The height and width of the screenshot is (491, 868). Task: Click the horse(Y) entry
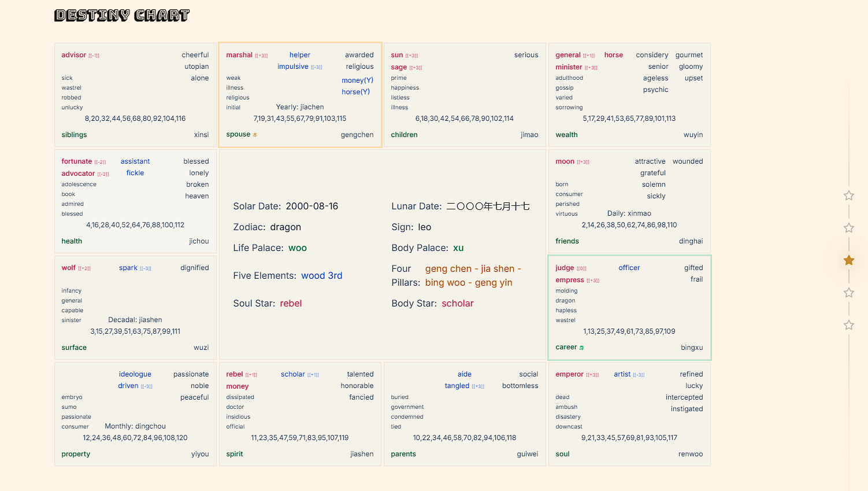pyautogui.click(x=355, y=92)
